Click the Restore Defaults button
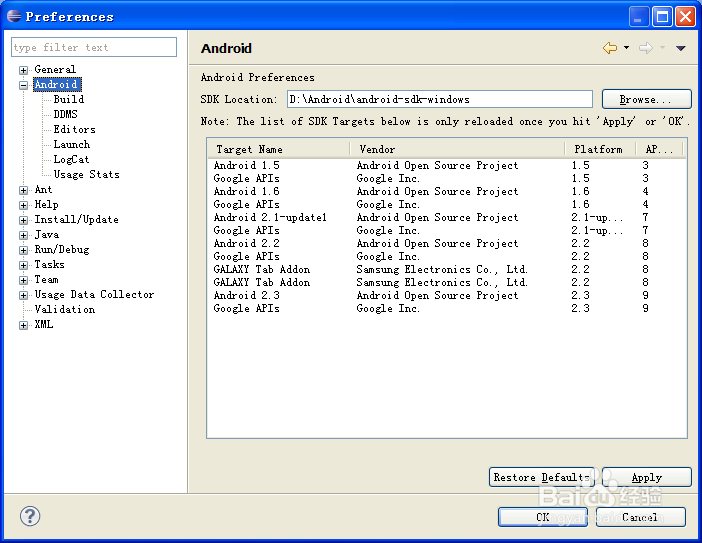 (x=542, y=477)
